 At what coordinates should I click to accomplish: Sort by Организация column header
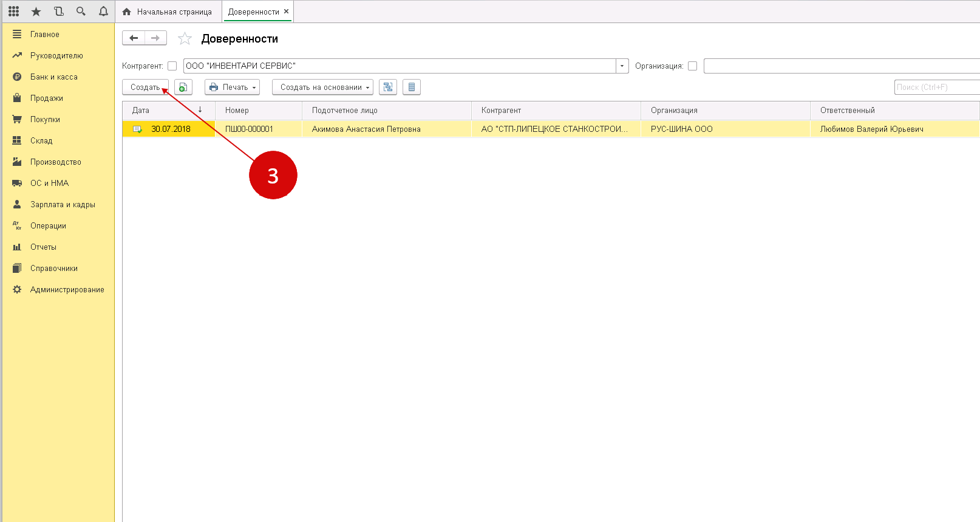coord(726,111)
